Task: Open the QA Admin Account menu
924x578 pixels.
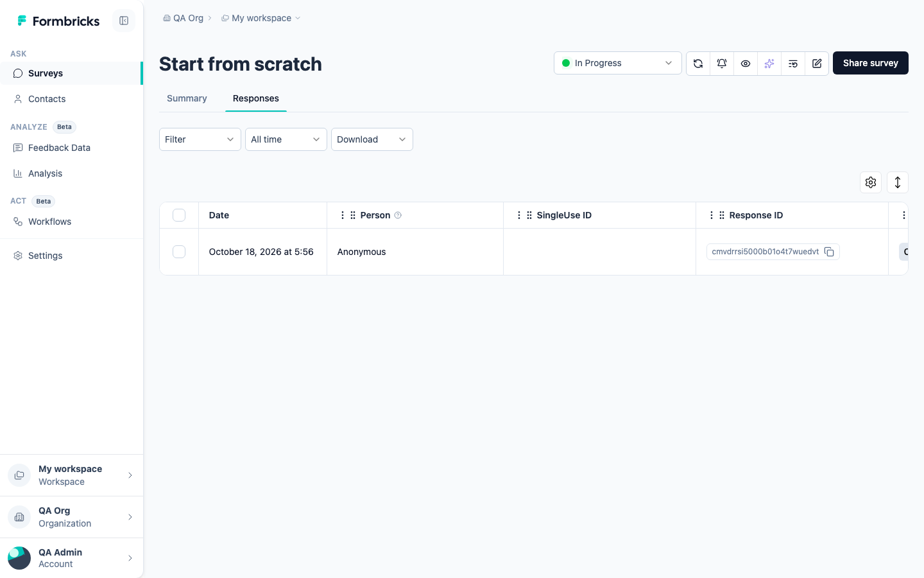Action: coord(71,558)
